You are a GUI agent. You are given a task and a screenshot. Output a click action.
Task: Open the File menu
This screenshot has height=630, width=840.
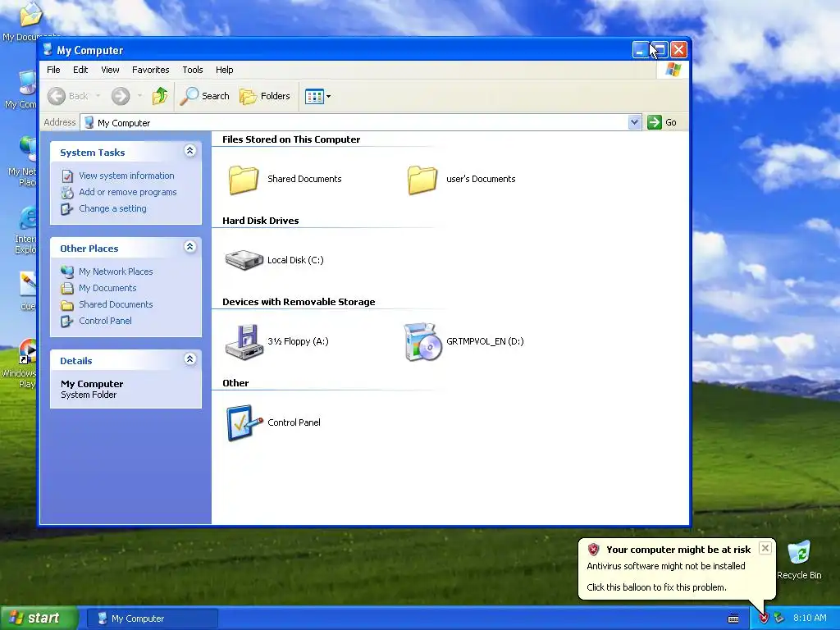(x=53, y=70)
